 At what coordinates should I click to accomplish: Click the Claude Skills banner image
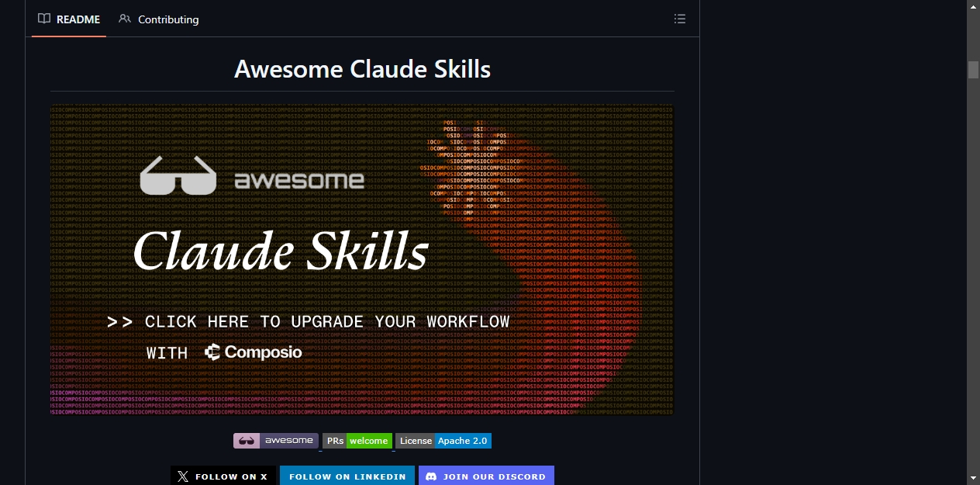coord(362,260)
